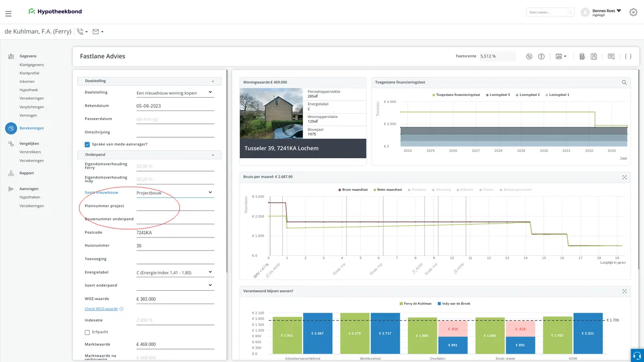Go to Klantgegevens in sidebar
Viewport: 644px width, 362px height.
32,64
